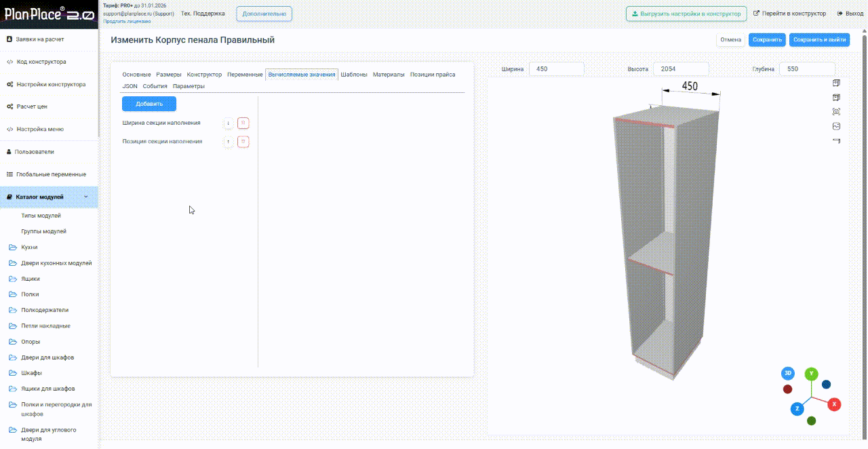Image resolution: width=868 pixels, height=449 pixels.
Task: Open the Полки folder
Action: pos(30,294)
